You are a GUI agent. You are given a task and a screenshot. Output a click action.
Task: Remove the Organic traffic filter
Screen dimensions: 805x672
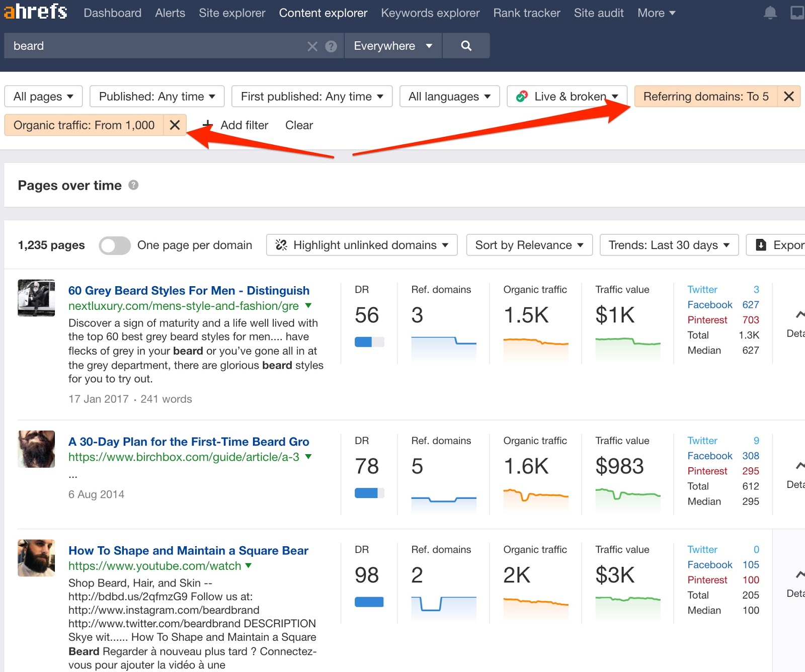175,125
